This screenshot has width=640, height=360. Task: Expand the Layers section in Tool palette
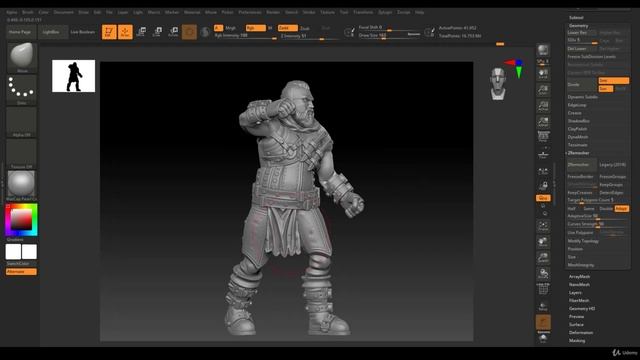click(575, 293)
